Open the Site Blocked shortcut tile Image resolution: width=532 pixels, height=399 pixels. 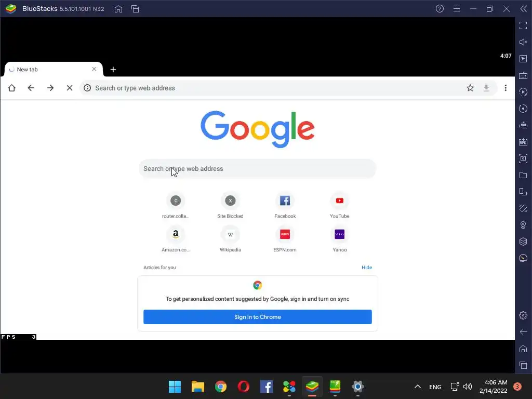point(230,205)
